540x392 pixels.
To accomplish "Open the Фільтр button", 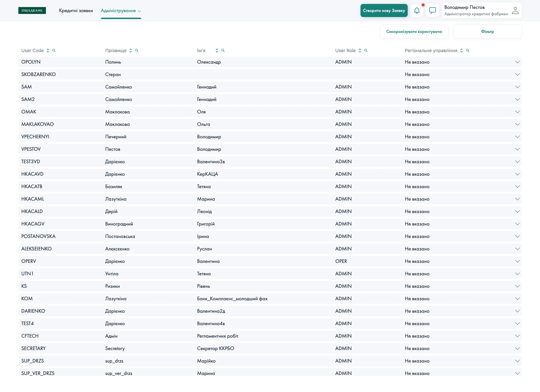I will click(x=487, y=32).
